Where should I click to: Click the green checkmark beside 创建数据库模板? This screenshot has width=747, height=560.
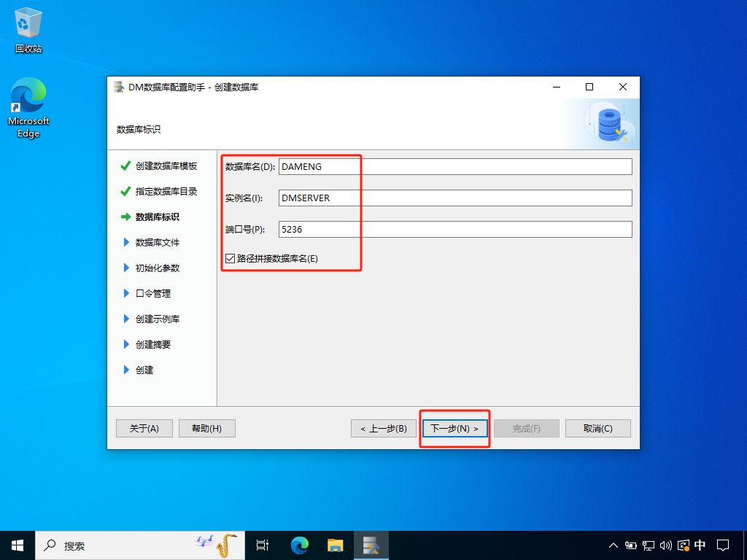point(125,166)
